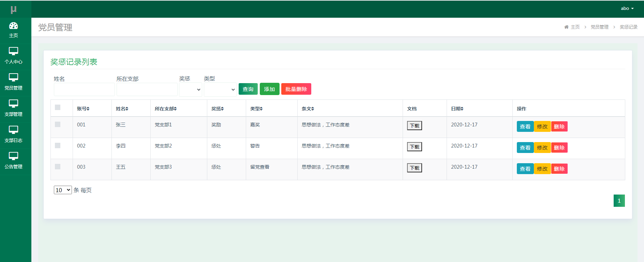Open 公告管理 in the sidebar
The height and width of the screenshot is (262, 644).
click(x=14, y=161)
